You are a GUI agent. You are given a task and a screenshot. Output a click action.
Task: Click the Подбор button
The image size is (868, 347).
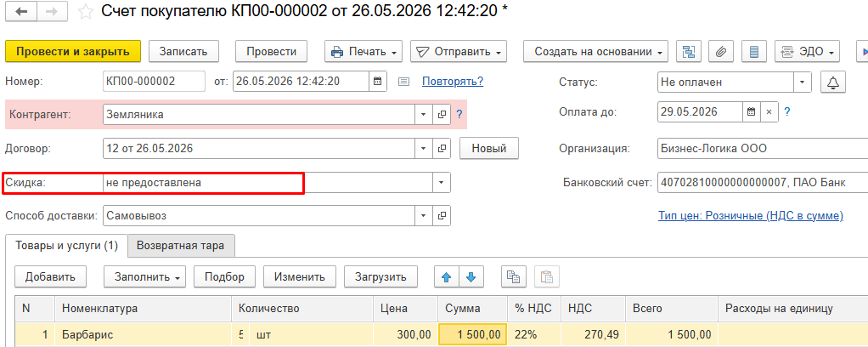pos(224,276)
